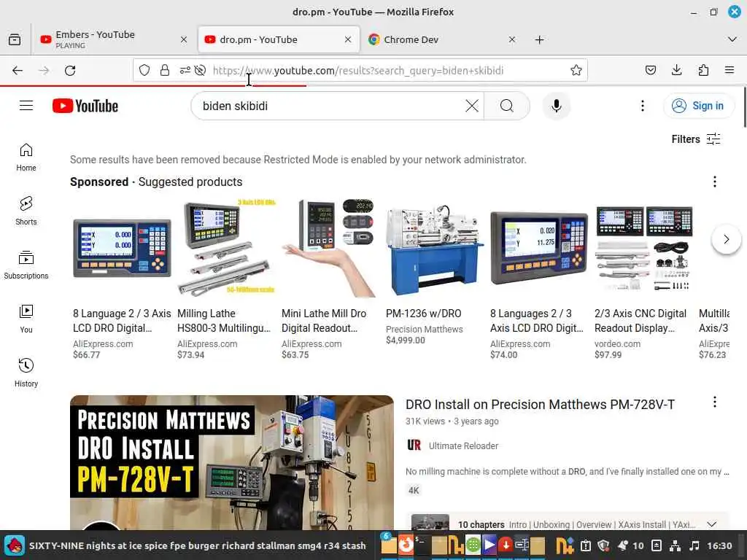Open the search Filters panel
The image size is (747, 560).
tap(695, 139)
